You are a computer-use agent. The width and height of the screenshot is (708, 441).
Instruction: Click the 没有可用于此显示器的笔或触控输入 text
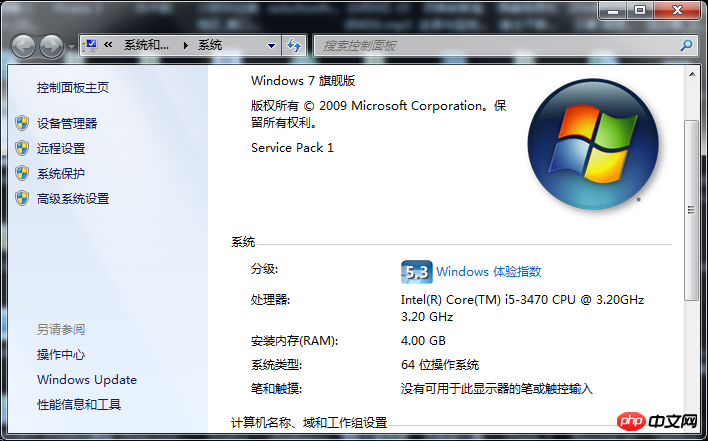[x=497, y=389]
